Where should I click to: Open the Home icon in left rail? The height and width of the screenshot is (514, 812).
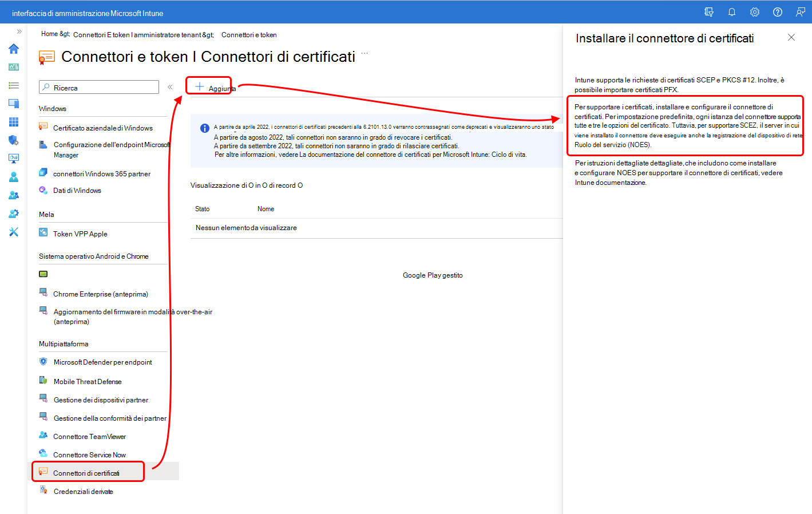pyautogui.click(x=14, y=49)
